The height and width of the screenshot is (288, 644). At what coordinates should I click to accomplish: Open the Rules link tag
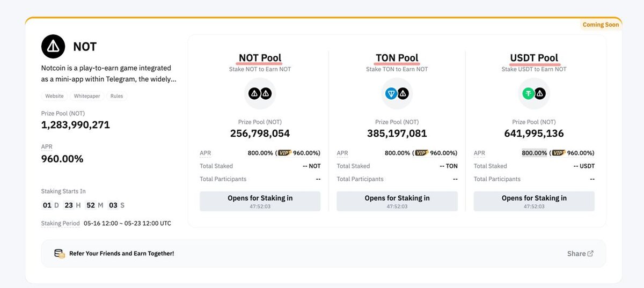click(116, 96)
